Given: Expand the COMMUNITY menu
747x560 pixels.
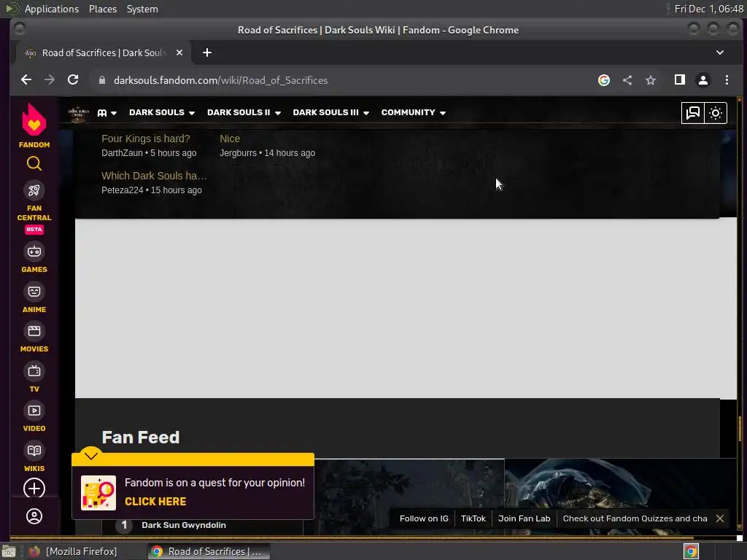Looking at the screenshot, I should pos(413,113).
